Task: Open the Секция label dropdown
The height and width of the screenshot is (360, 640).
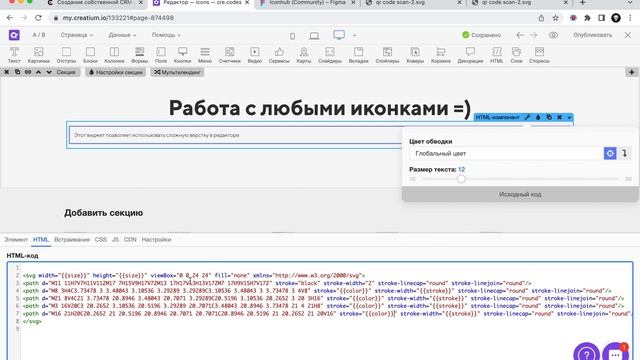Action: click(x=66, y=72)
